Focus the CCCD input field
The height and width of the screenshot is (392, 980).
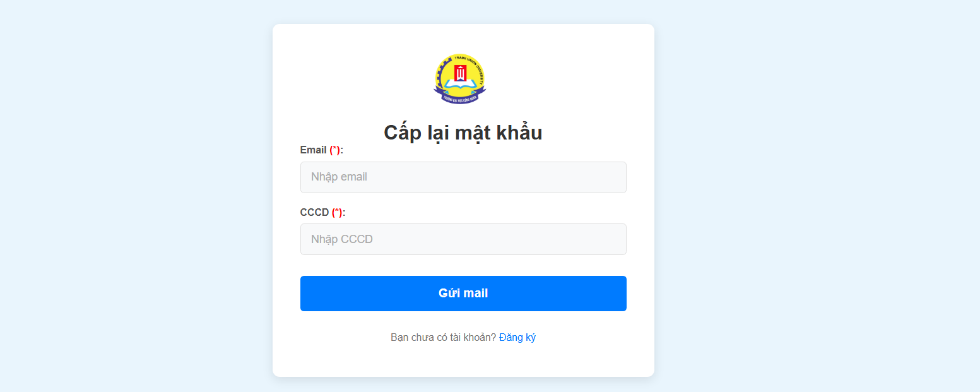coord(463,239)
